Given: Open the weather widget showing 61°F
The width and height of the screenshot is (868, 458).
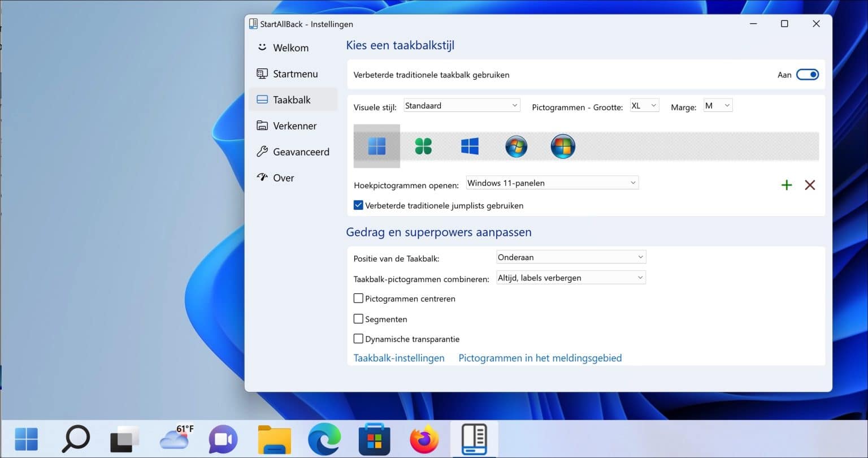Looking at the screenshot, I should pos(174,438).
